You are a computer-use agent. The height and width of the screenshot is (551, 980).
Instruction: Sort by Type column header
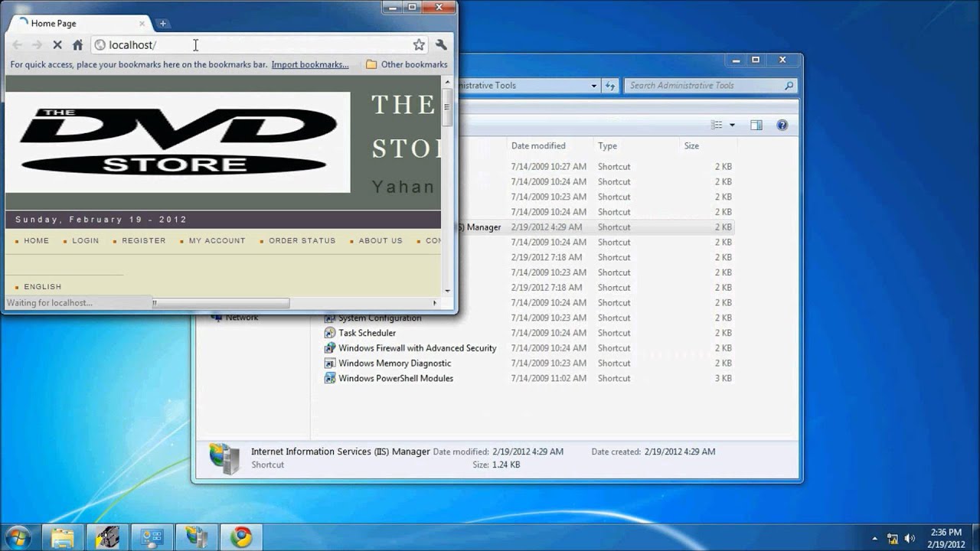click(x=635, y=145)
